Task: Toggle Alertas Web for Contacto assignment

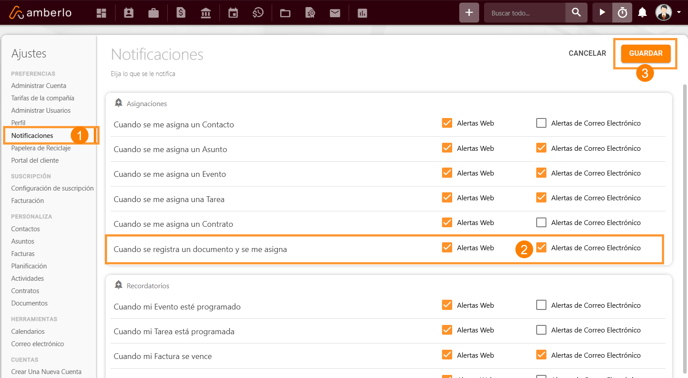Action: 447,123
